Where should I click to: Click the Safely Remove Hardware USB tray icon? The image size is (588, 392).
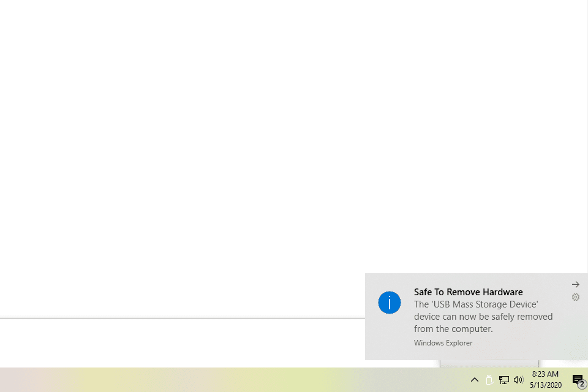point(489,380)
